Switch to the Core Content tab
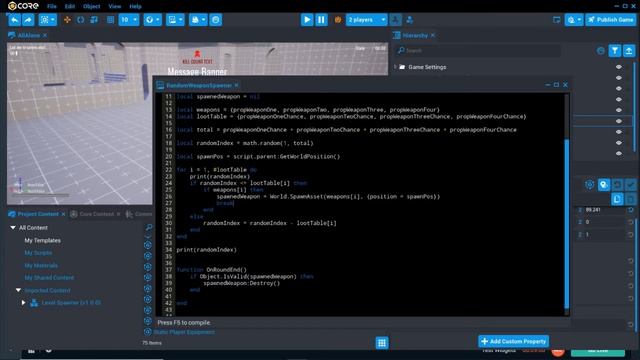The height and width of the screenshot is (360, 640). coord(97,214)
